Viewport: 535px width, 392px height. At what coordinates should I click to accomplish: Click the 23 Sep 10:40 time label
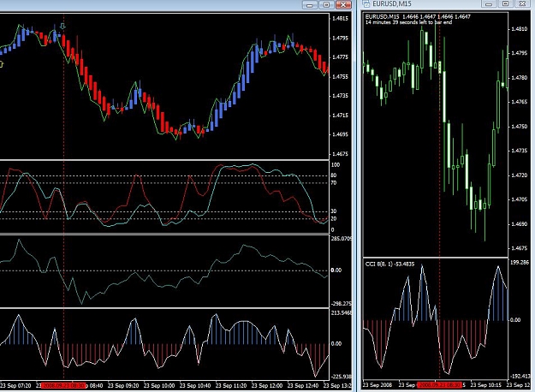[x=195, y=386]
